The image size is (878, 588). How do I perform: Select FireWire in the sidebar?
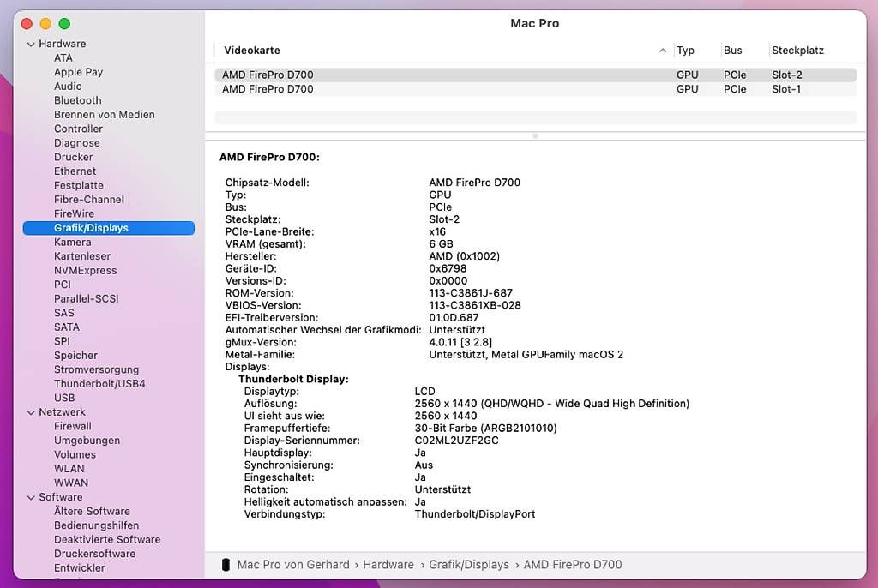74,214
